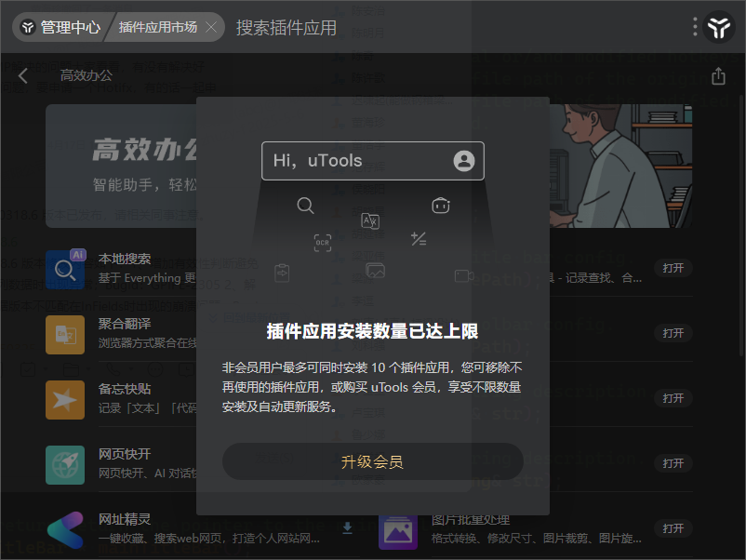
Task: Click the 插件应用安装数量已达上限 heading
Action: point(372,331)
